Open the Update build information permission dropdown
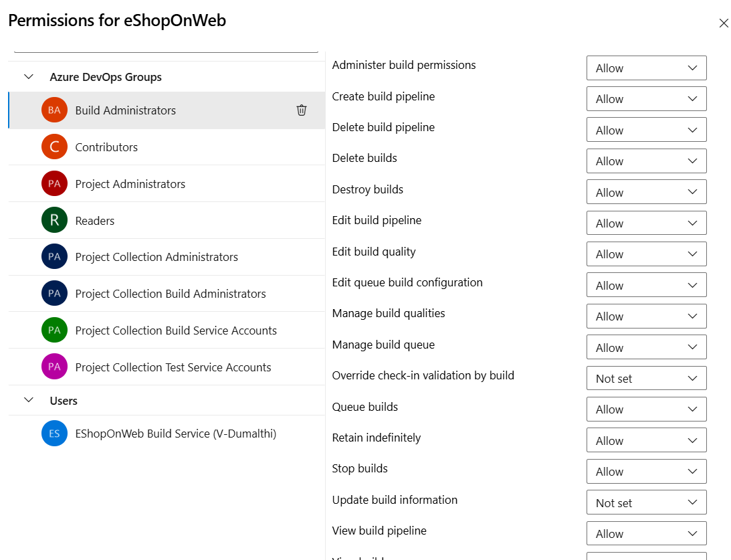The image size is (731, 560). pos(646,502)
